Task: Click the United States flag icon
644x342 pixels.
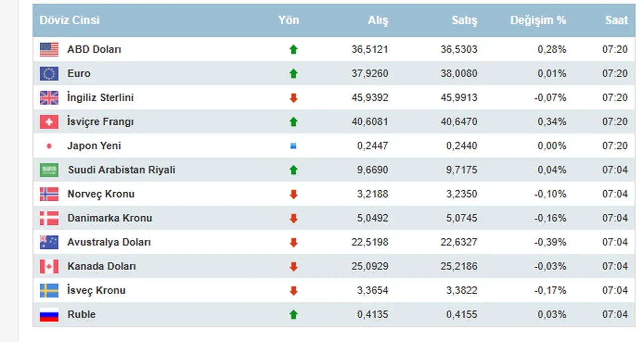Action: click(x=49, y=49)
